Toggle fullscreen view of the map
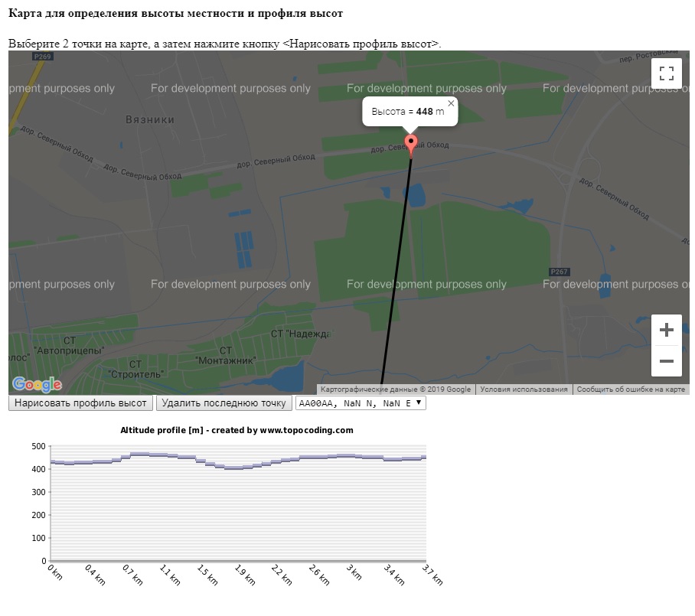This screenshot has width=695, height=616. [666, 73]
